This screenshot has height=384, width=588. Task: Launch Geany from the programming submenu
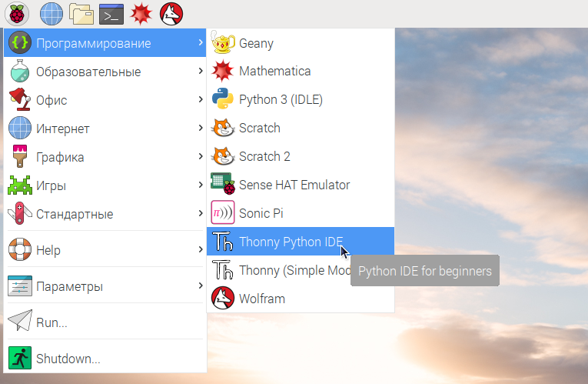pyautogui.click(x=301, y=43)
